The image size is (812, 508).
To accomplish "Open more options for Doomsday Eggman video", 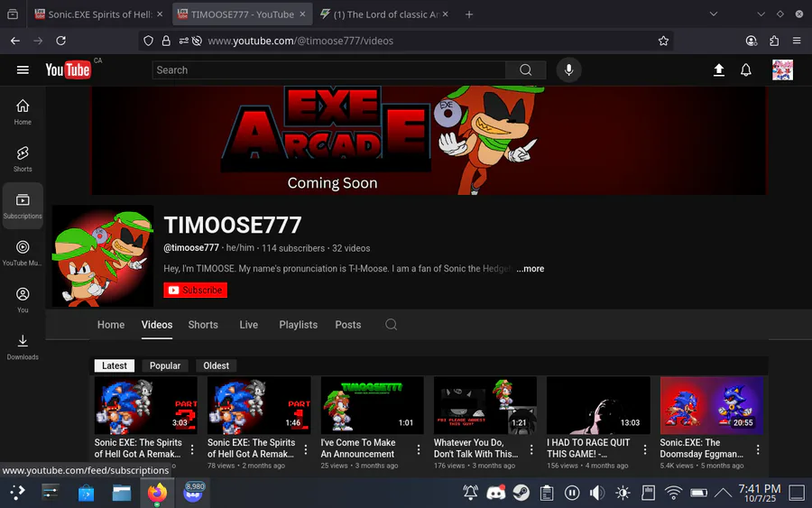I will [758, 449].
